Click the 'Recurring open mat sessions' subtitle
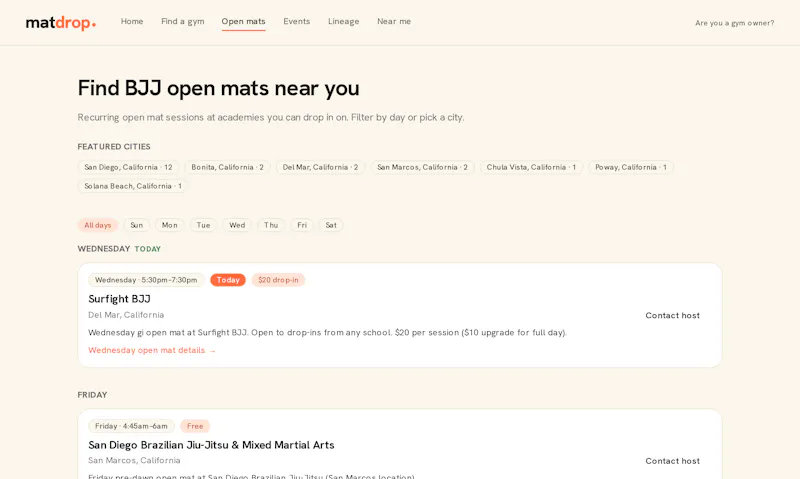The image size is (800, 479). point(271,117)
